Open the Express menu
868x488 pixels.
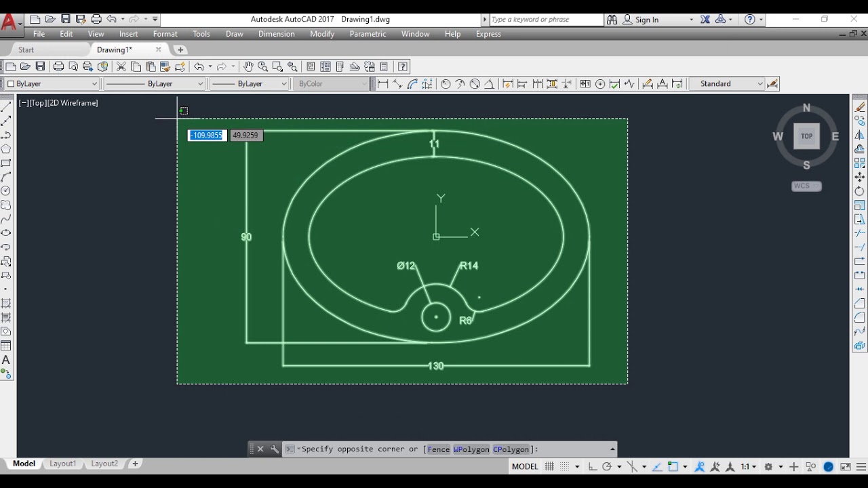(488, 34)
